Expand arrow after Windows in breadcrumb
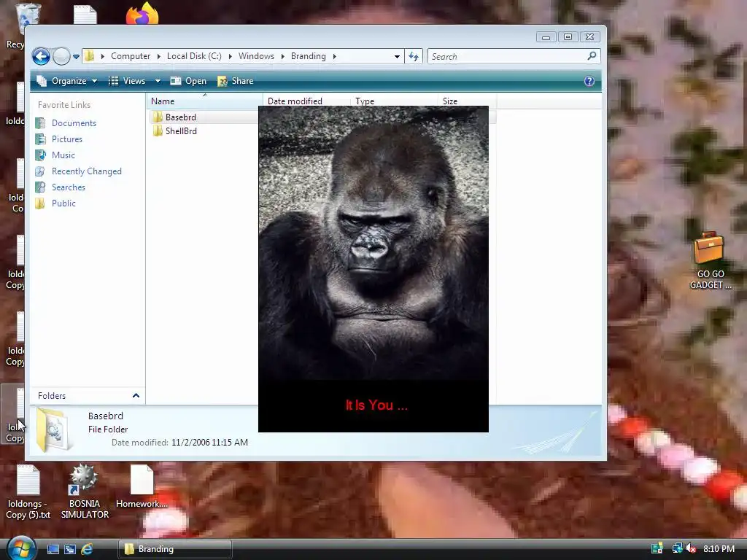The image size is (747, 560). (282, 56)
